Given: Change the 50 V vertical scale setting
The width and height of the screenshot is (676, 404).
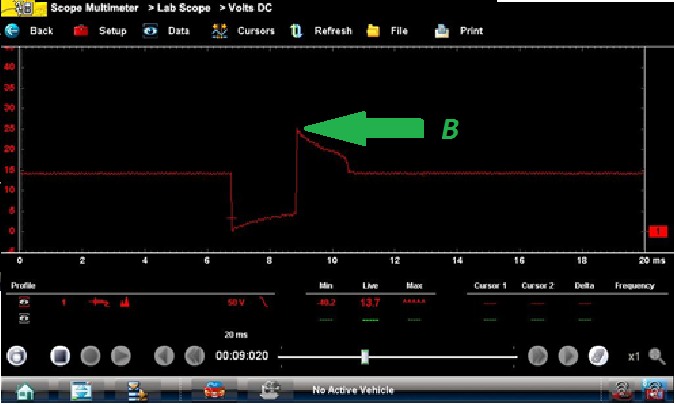Looking at the screenshot, I should 236,301.
